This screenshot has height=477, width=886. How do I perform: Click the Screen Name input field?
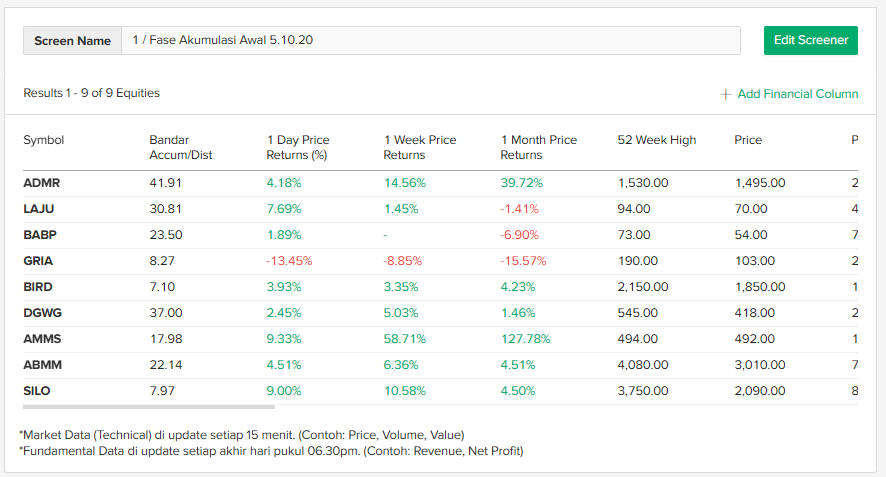430,41
